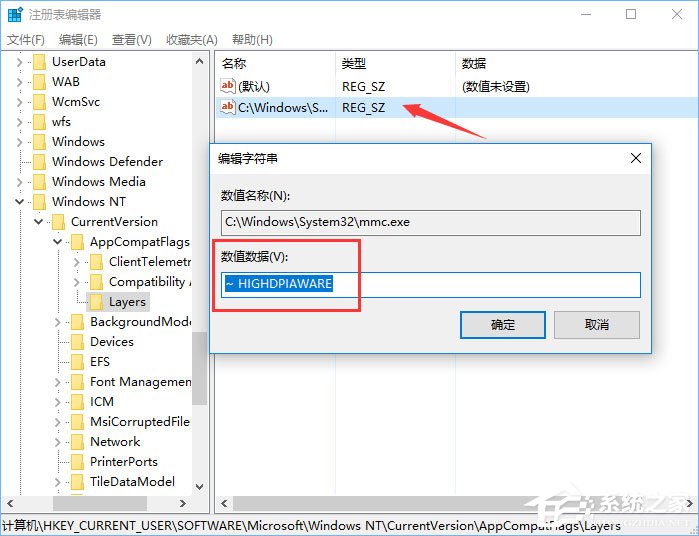Select the WcmSvc folder icon
699x536 pixels.
pyautogui.click(x=39, y=102)
